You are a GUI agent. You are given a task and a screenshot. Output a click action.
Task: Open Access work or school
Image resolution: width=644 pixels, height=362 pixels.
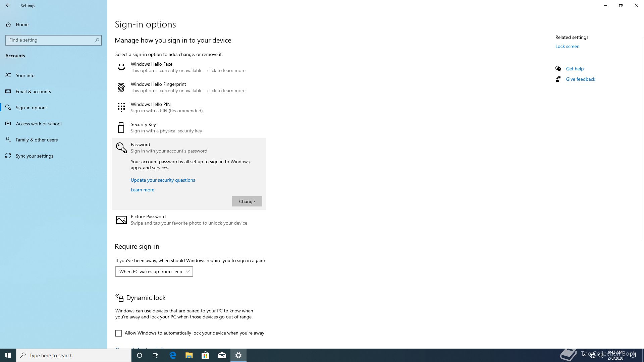[54, 124]
